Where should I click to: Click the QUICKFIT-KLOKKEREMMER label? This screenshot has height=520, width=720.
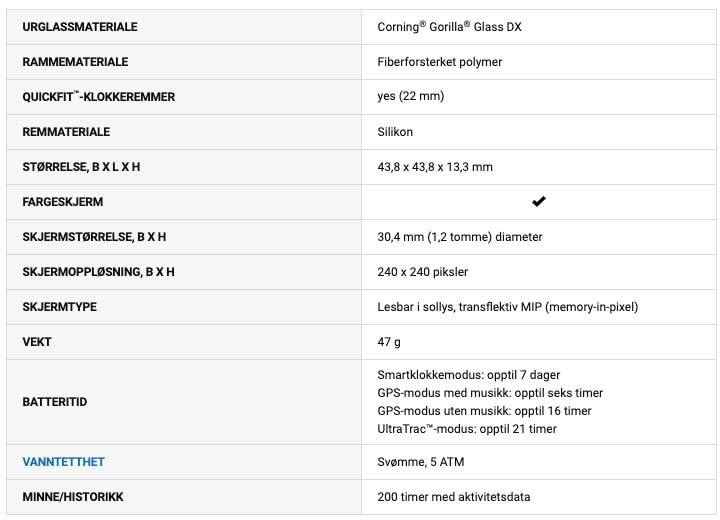point(99,96)
